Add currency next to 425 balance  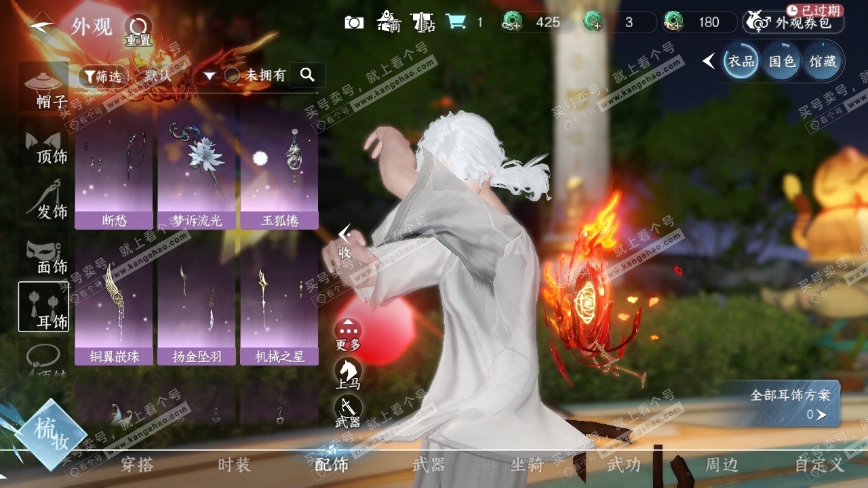click(x=511, y=22)
